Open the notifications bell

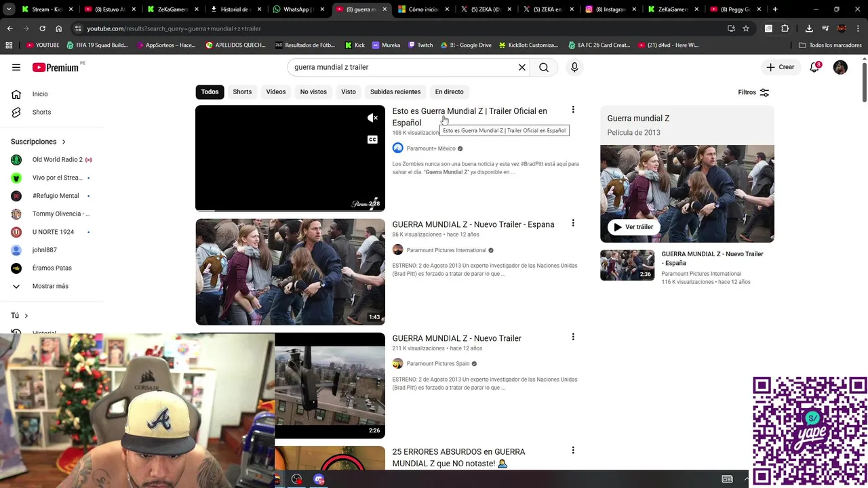point(814,67)
